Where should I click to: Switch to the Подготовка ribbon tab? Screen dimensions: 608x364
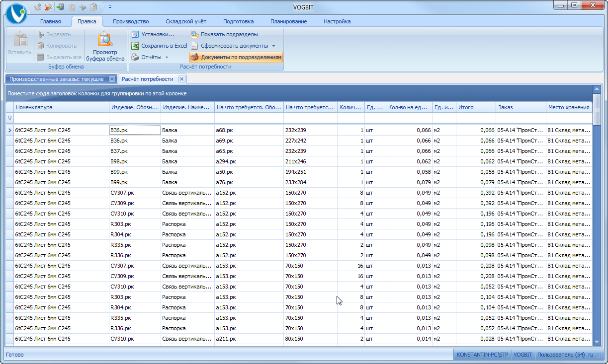[x=239, y=21]
